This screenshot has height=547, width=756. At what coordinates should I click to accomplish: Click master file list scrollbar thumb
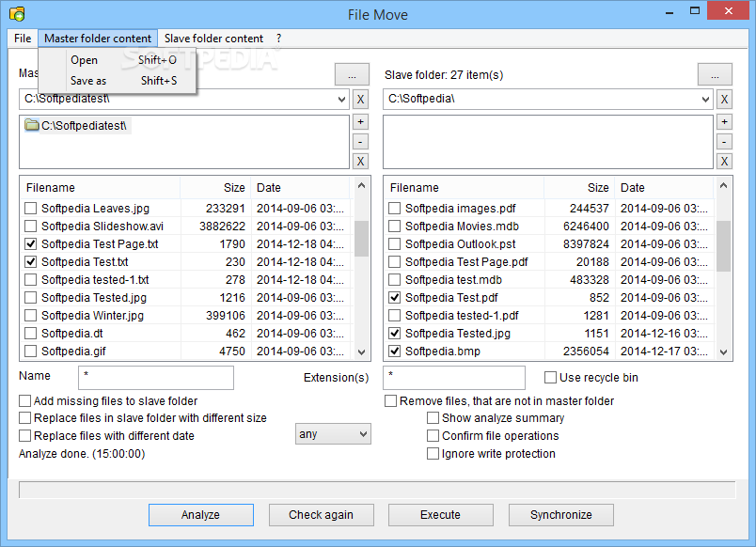[362, 239]
